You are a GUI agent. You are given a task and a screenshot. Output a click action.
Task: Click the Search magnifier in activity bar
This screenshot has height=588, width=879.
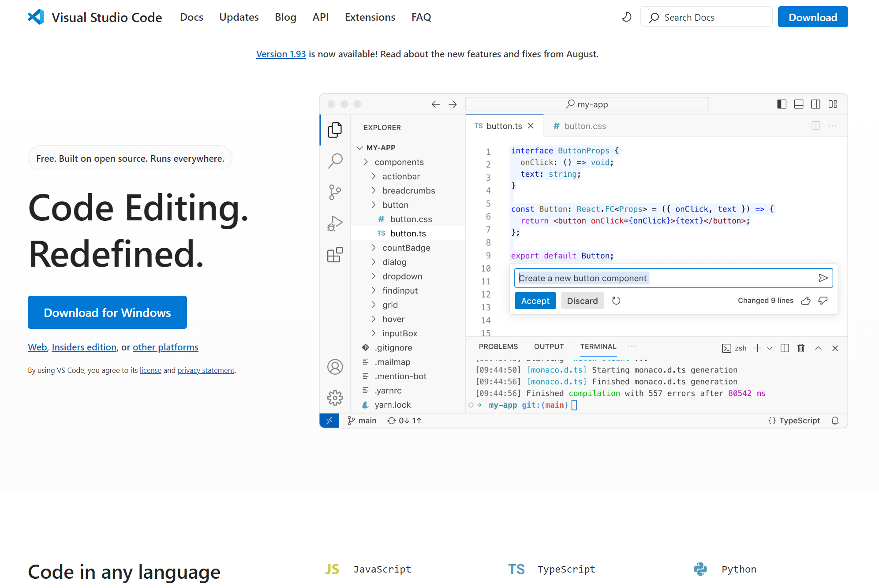(x=335, y=161)
